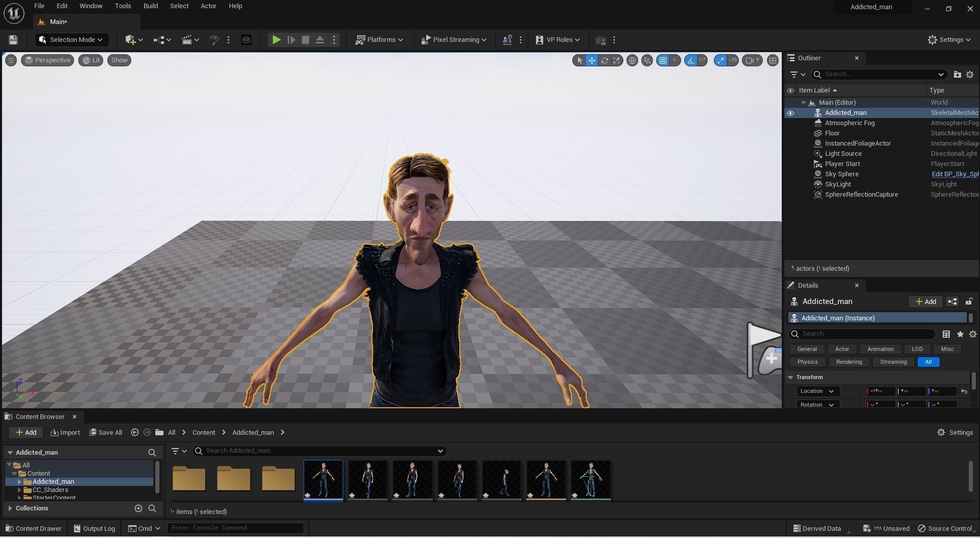
Task: Click the Add component button in Details
Action: click(x=926, y=302)
